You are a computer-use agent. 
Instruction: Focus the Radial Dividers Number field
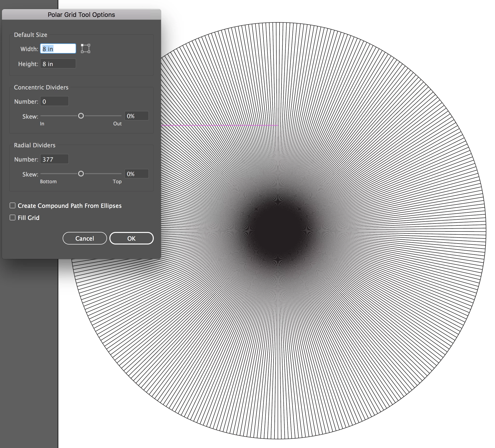54,159
